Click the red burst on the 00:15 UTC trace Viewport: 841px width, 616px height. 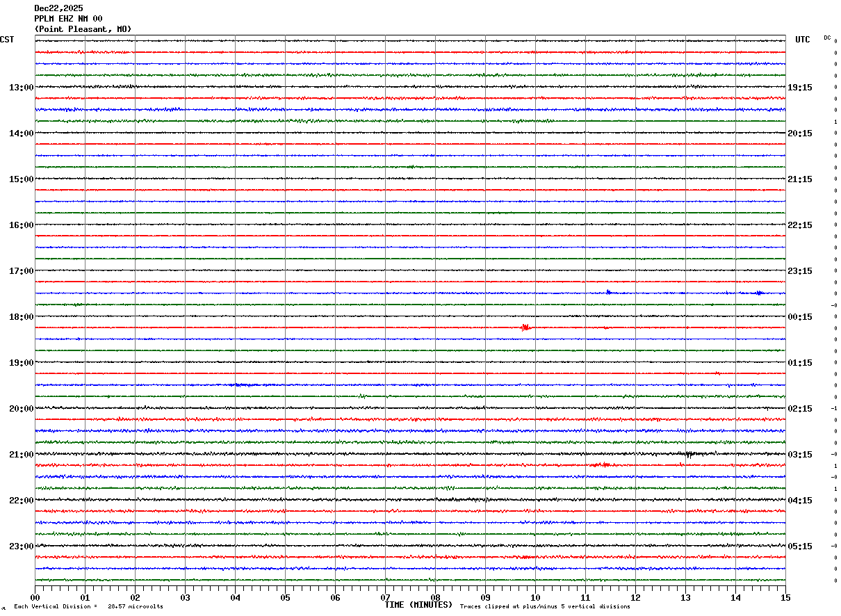point(525,327)
